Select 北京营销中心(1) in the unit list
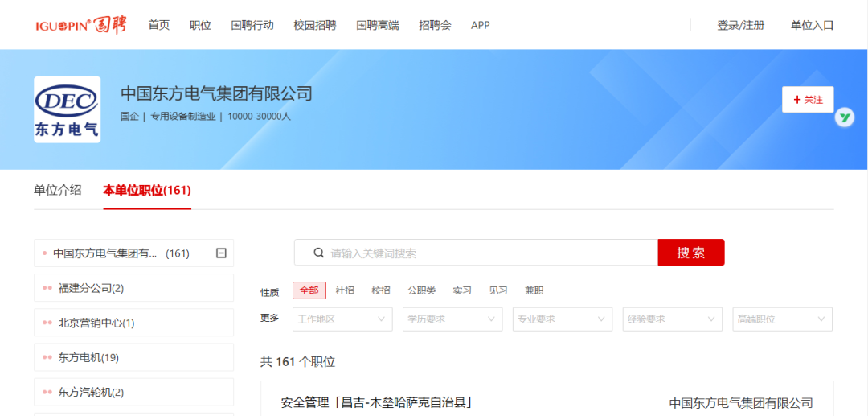 (133, 323)
